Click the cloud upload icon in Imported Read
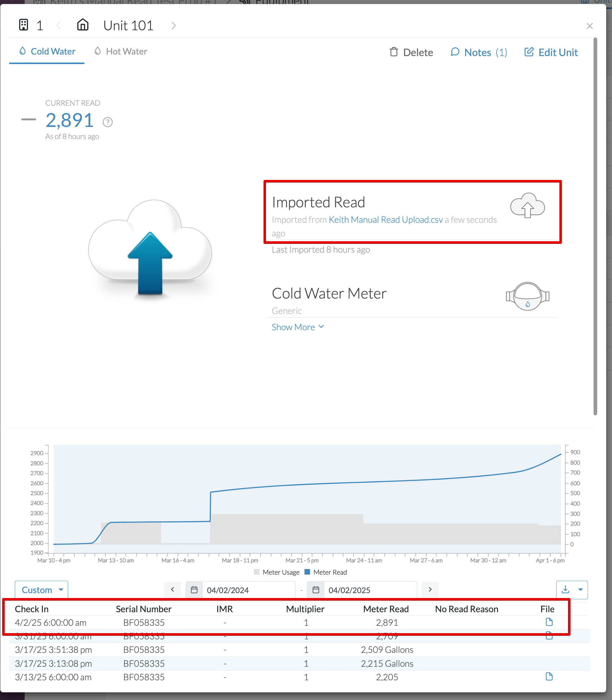The image size is (612, 700). 527,206
